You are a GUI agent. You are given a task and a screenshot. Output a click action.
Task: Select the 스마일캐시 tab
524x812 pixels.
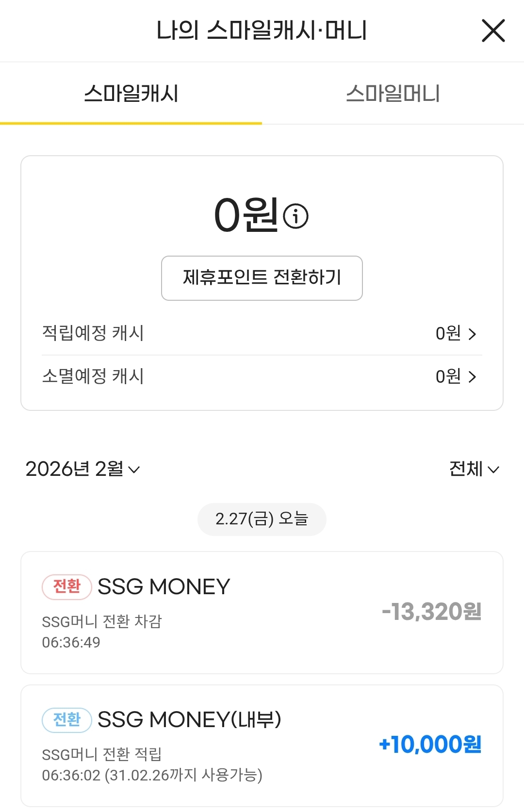pos(131,94)
